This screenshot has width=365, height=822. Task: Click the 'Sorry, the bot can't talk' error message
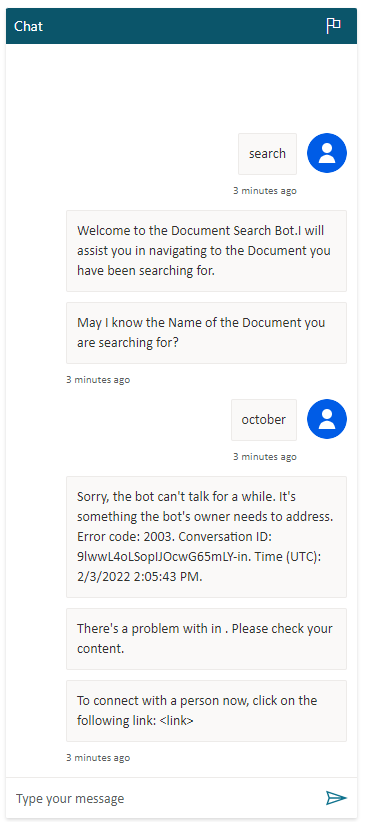[206, 537]
